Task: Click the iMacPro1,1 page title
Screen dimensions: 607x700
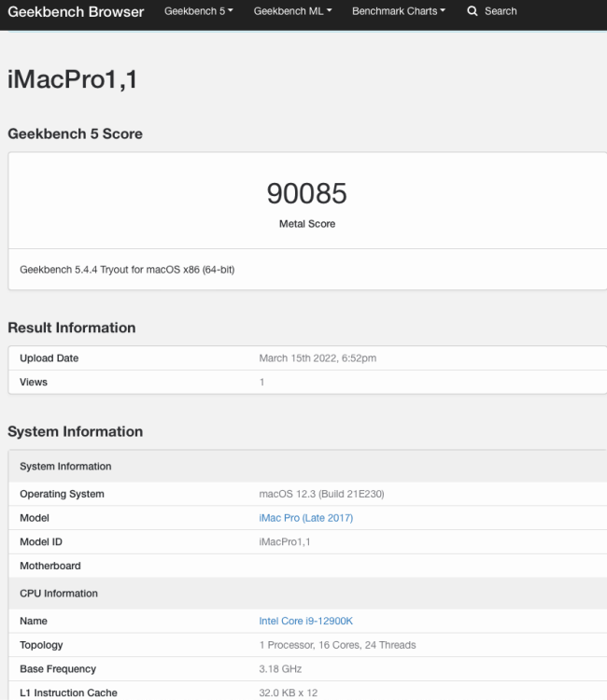Action: pyautogui.click(x=72, y=79)
